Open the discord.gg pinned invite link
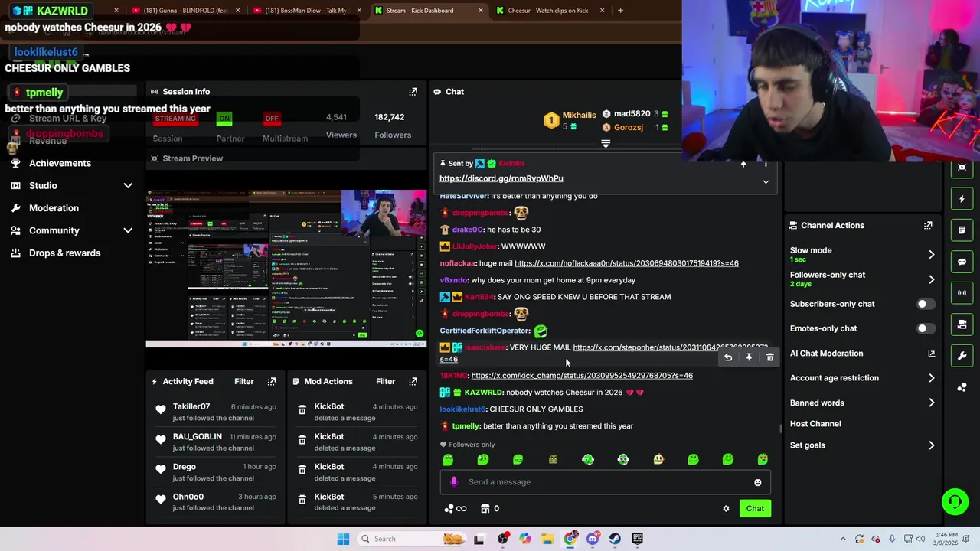The width and height of the screenshot is (980, 551). (501, 178)
